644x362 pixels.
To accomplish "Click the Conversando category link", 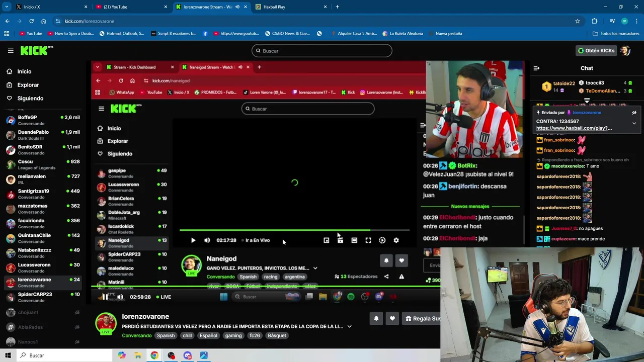I will click(x=136, y=336).
